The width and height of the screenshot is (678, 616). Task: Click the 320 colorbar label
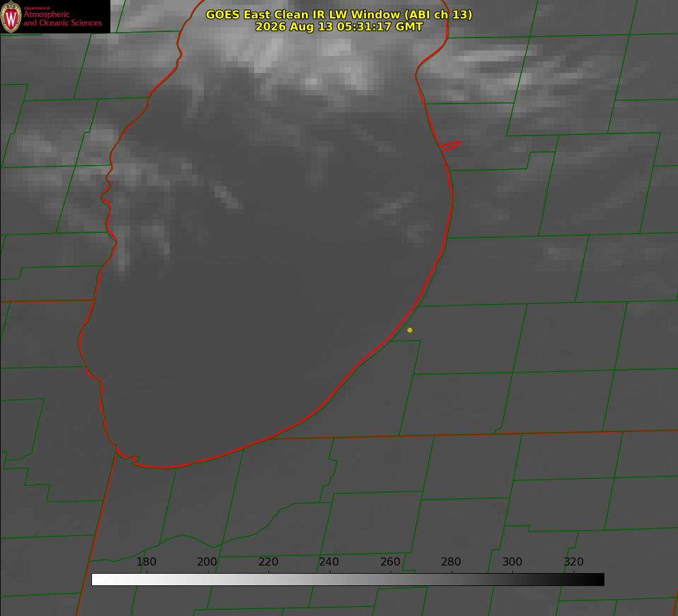tap(573, 561)
